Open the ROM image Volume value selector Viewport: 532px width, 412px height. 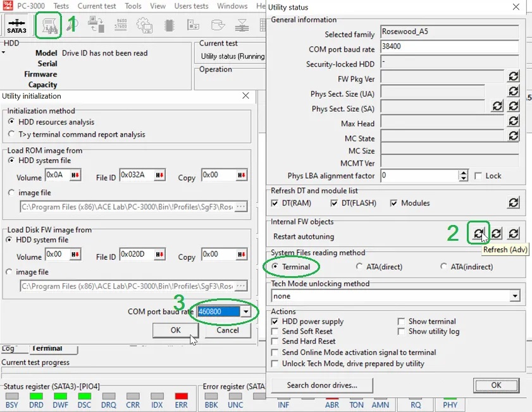(x=75, y=175)
